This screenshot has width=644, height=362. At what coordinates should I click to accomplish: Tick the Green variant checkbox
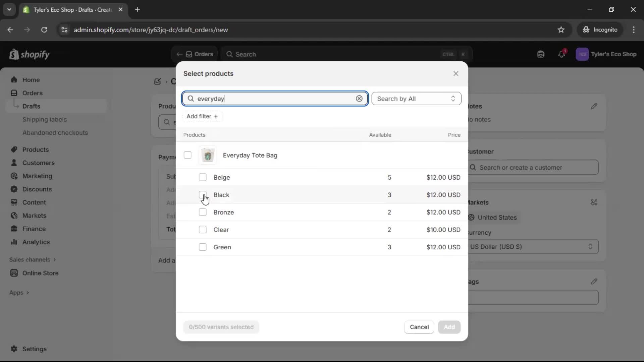pyautogui.click(x=203, y=247)
